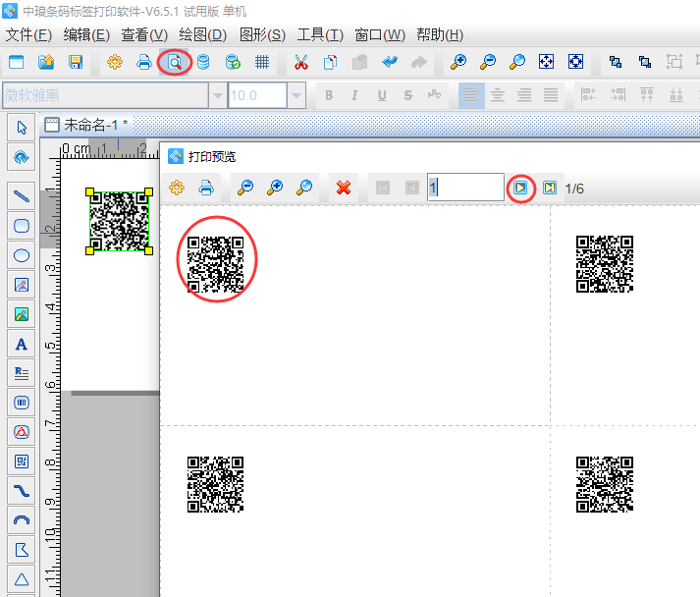Click zoom out magnifier in main toolbar
The height and width of the screenshot is (597, 700).
(488, 62)
